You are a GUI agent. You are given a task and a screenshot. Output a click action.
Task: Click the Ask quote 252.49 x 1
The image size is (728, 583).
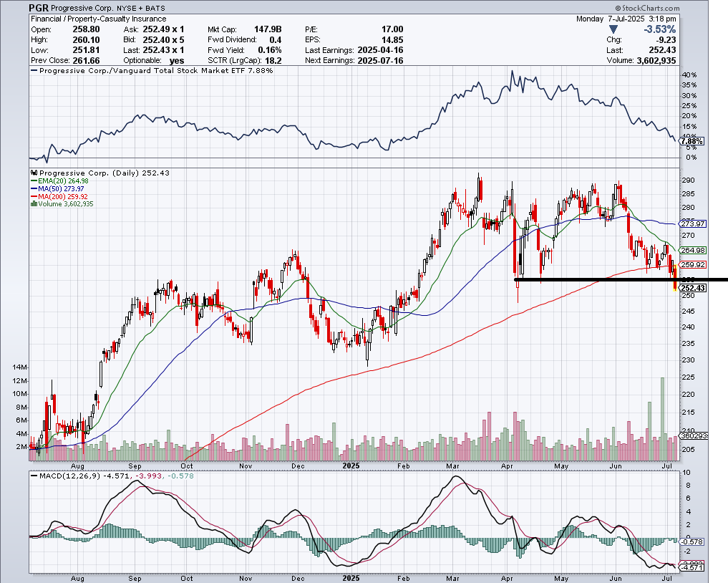pos(163,29)
